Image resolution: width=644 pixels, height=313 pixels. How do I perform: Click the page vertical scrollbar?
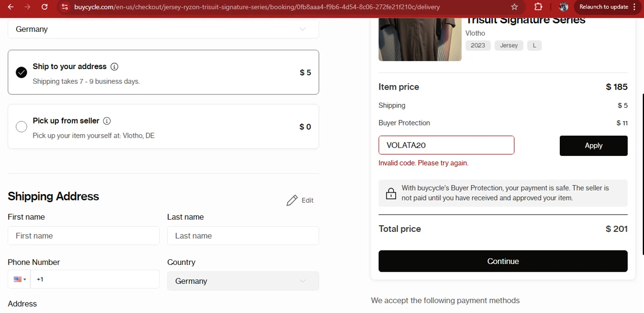click(x=642, y=174)
